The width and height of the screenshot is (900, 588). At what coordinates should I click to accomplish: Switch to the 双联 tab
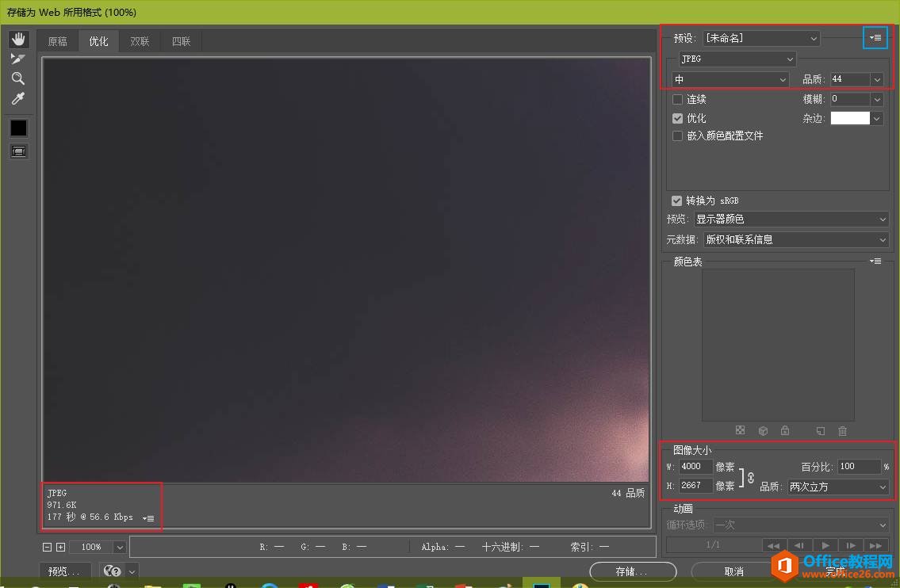(x=140, y=40)
